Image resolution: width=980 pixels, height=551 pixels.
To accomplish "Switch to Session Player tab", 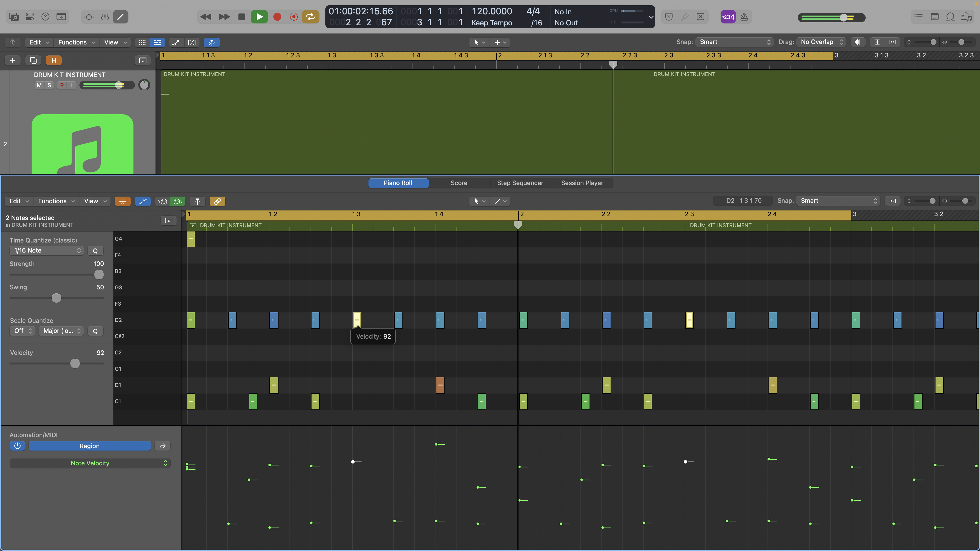I will 582,183.
